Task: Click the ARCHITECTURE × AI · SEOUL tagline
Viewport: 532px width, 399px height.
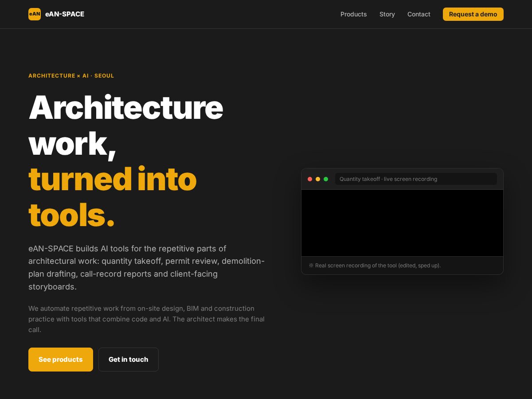Action: click(x=71, y=76)
